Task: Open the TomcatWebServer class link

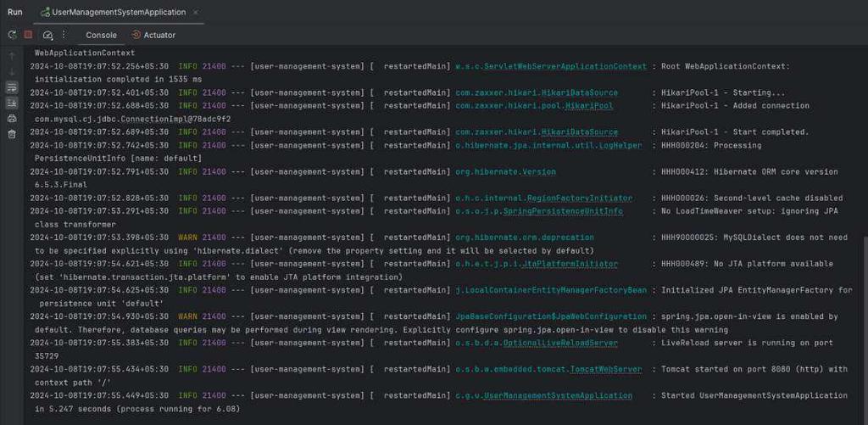Action: [x=605, y=369]
